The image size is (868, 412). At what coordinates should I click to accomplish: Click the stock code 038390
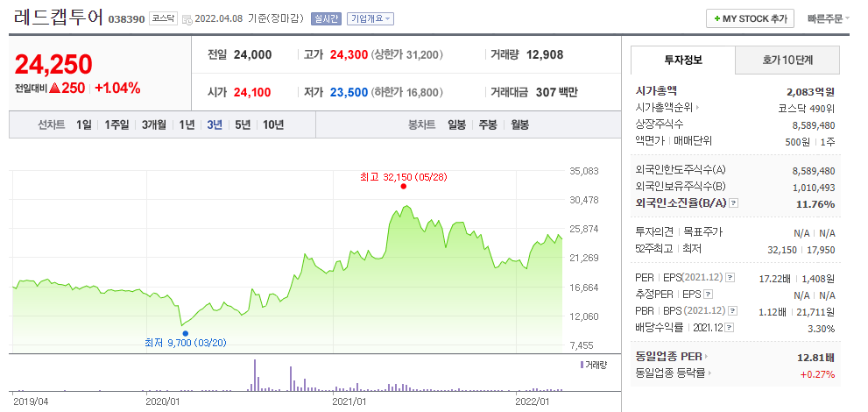[x=126, y=19]
